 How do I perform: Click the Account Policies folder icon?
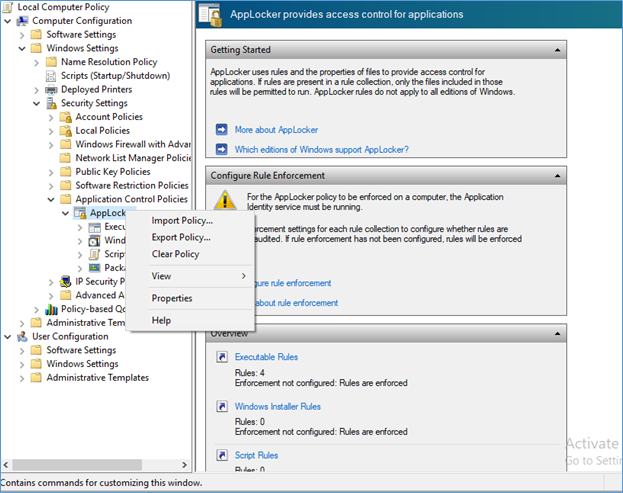(x=66, y=117)
